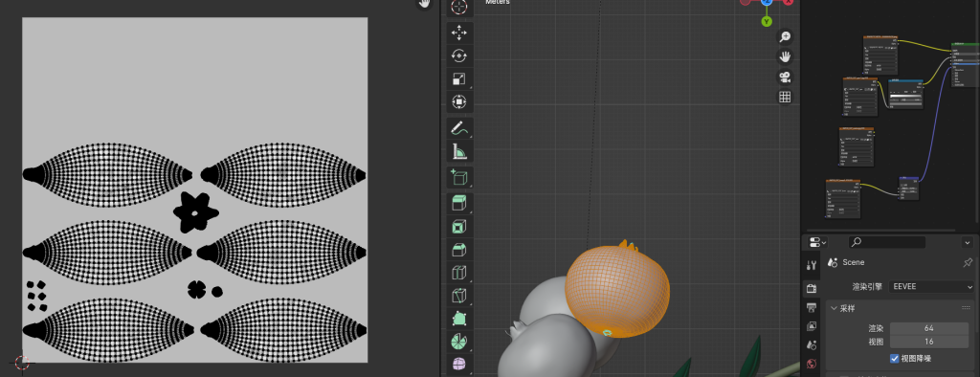
Task: Click the viewport zoom magnifier gizmo
Action: [785, 37]
